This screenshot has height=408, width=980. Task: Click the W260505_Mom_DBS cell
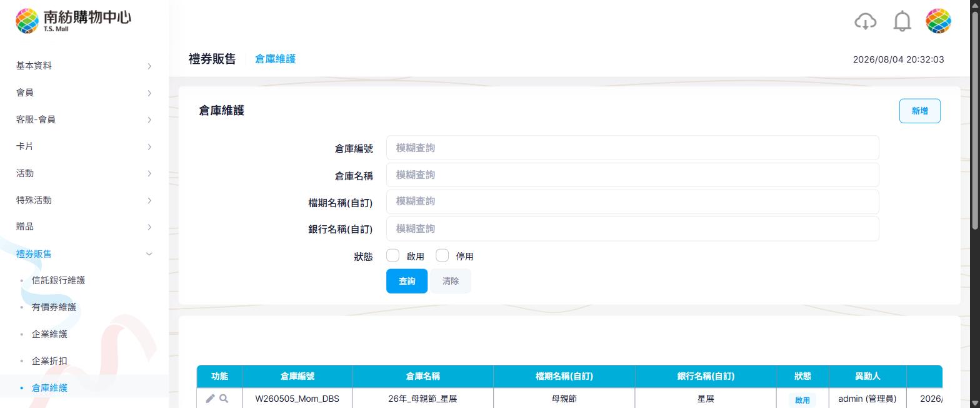click(297, 399)
